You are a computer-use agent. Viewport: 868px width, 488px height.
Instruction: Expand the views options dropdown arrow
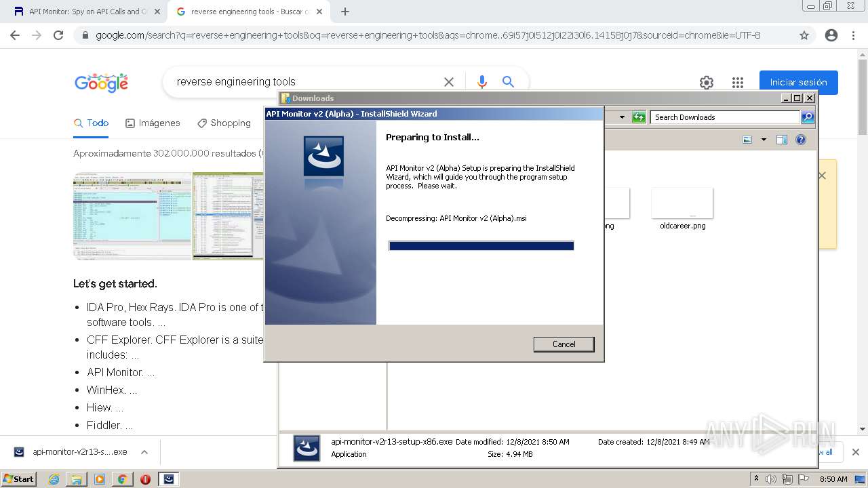764,140
